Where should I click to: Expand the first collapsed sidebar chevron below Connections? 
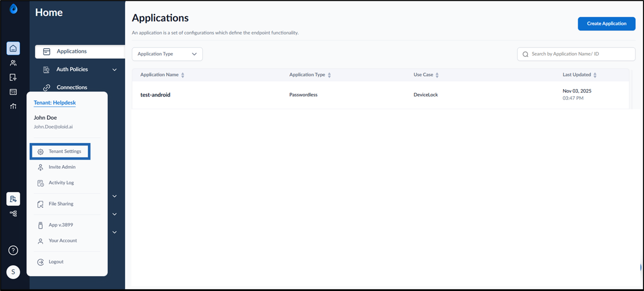point(115,196)
